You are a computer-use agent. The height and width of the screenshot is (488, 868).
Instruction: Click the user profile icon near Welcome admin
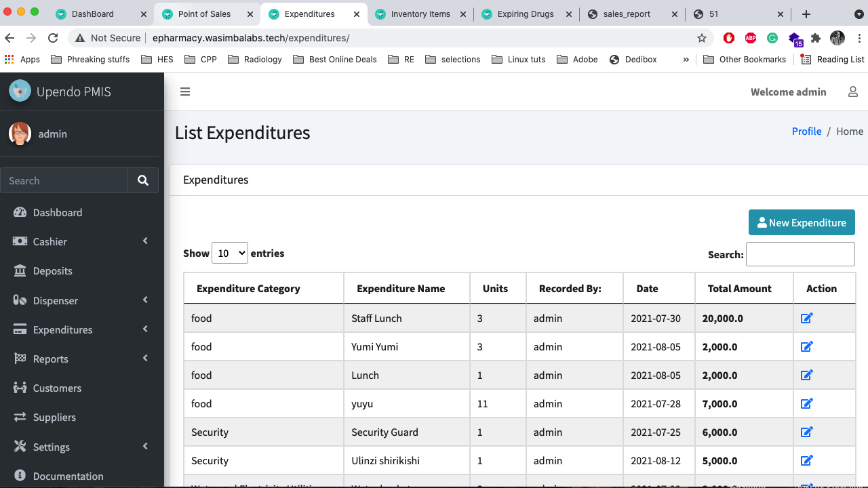coord(853,92)
